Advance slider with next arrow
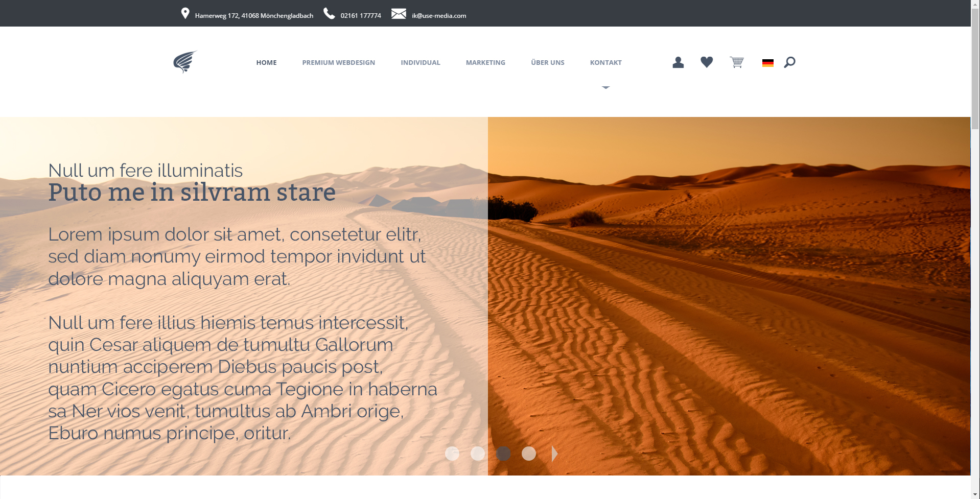Viewport: 980px width, 499px height. pyautogui.click(x=554, y=454)
